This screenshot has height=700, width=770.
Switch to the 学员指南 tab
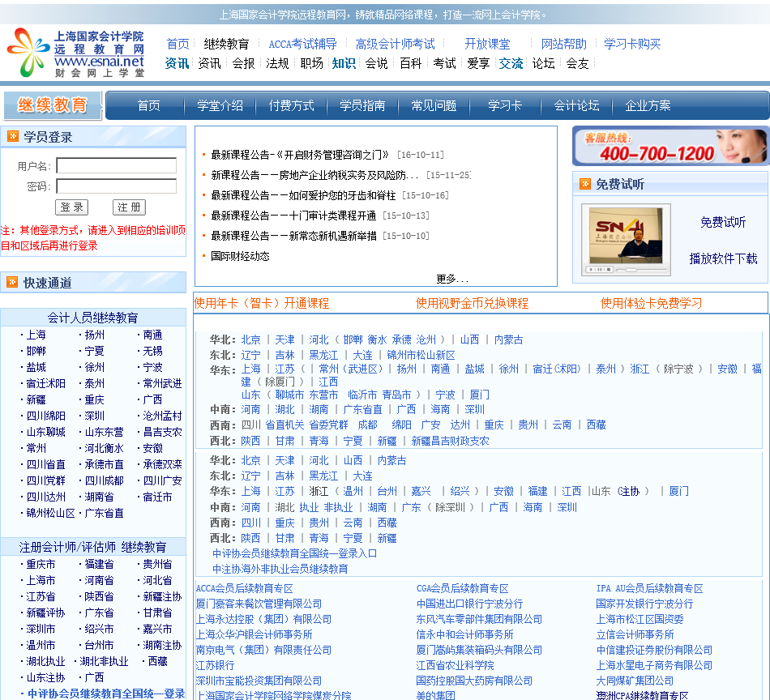[x=362, y=105]
